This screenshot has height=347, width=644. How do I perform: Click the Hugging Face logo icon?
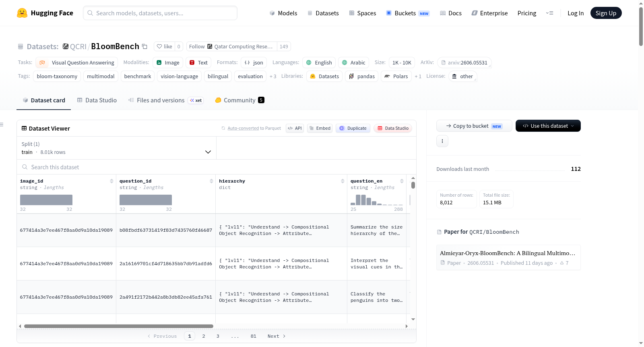point(22,13)
